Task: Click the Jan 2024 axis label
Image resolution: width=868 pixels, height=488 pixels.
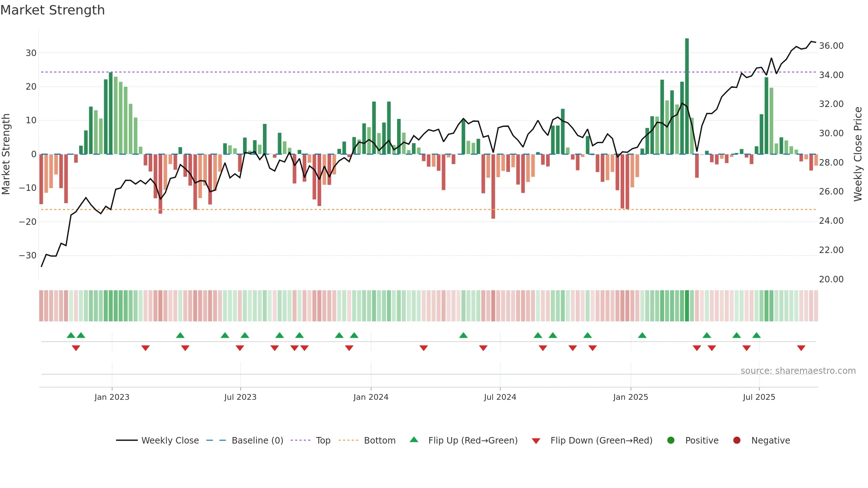Action: [371, 397]
